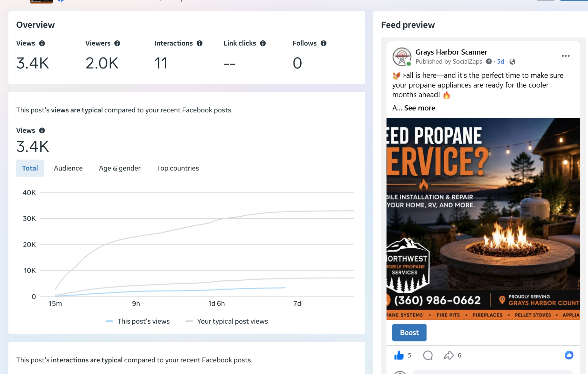The image size is (588, 374).
Task: Click the Follows info icon
Action: pyautogui.click(x=324, y=43)
